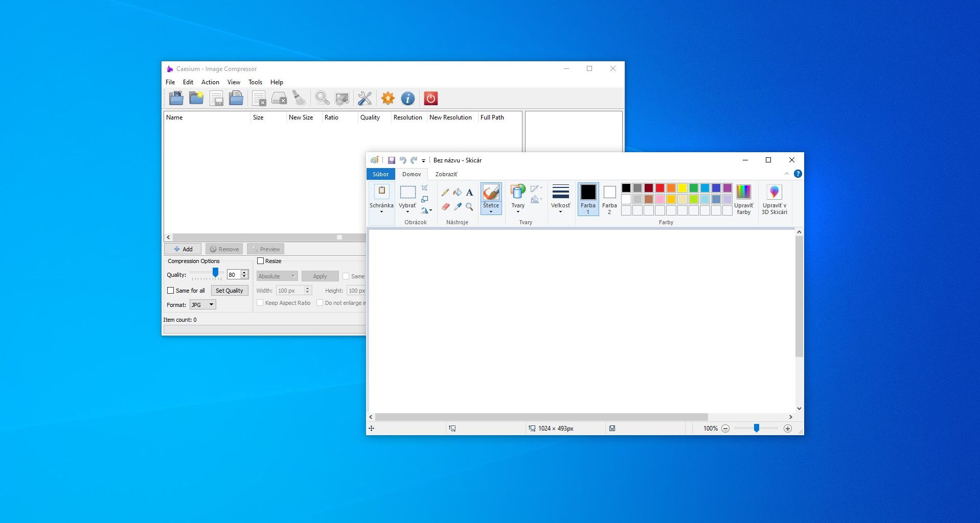Image resolution: width=980 pixels, height=523 pixels.
Task: Click the quality value input field
Action: click(x=233, y=275)
